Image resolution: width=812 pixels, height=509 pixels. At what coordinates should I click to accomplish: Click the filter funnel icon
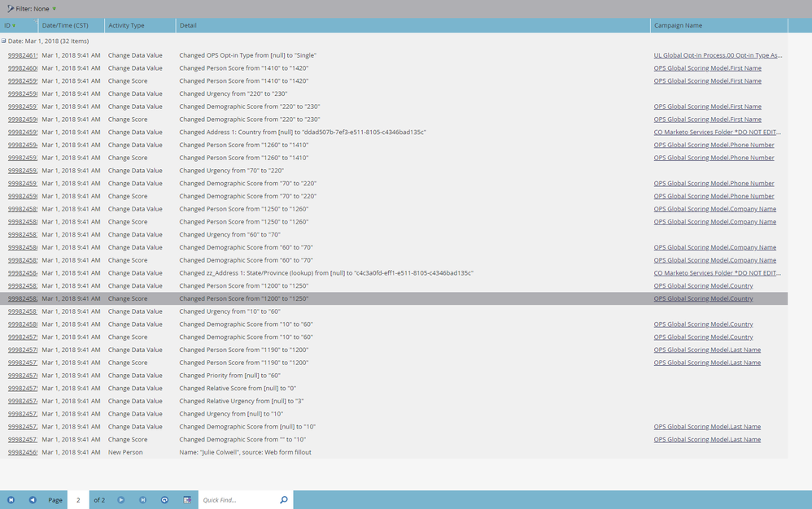point(11,9)
